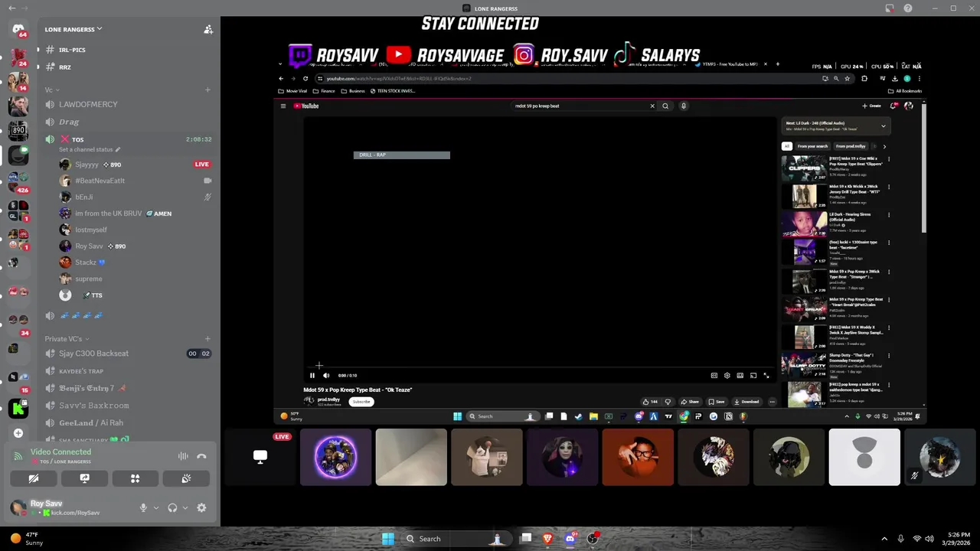
Task: Collapse the Vc channel category
Action: click(x=51, y=90)
